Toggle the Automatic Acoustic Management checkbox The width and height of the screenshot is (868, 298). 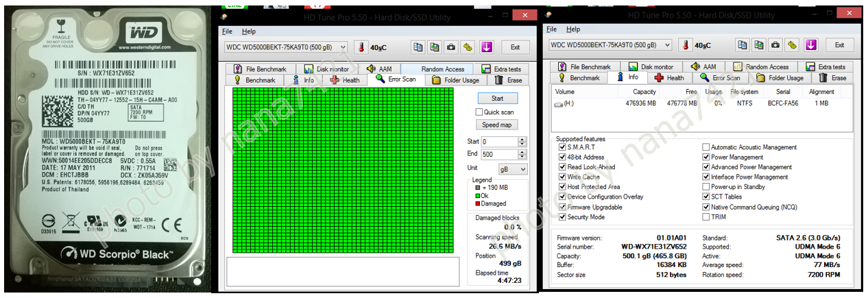(x=706, y=147)
